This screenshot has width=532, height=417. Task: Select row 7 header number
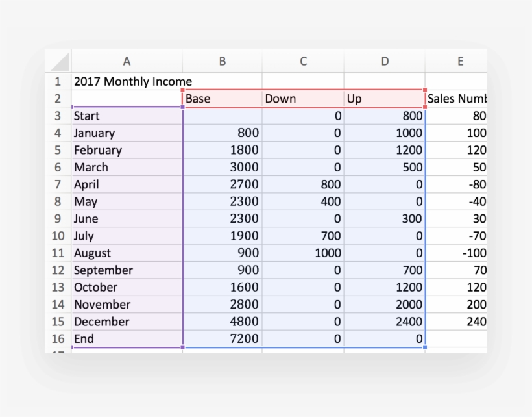click(58, 184)
